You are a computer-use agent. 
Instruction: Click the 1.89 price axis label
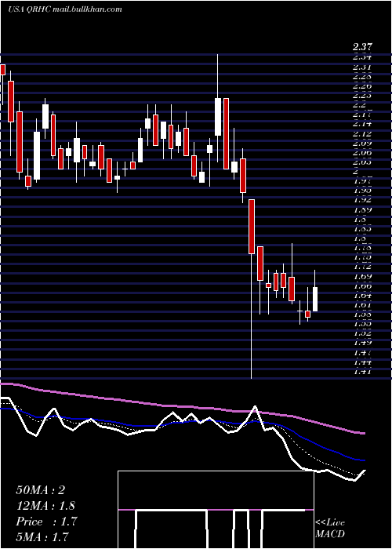click(x=363, y=210)
